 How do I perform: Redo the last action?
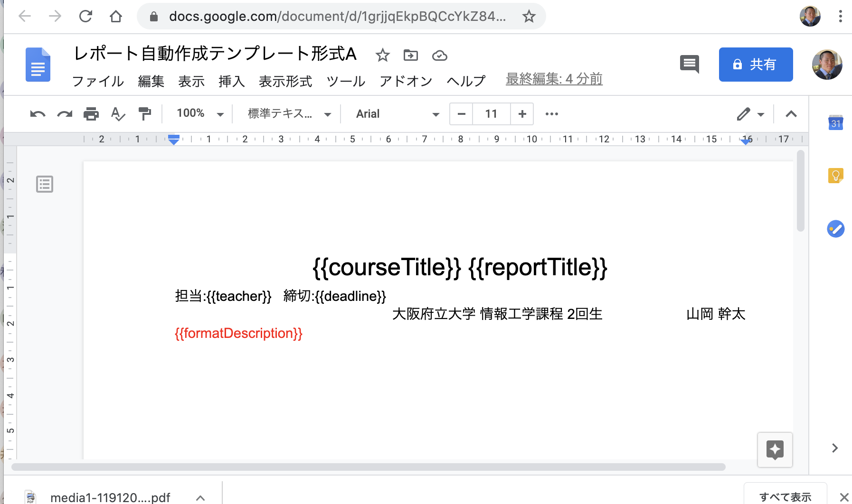65,114
